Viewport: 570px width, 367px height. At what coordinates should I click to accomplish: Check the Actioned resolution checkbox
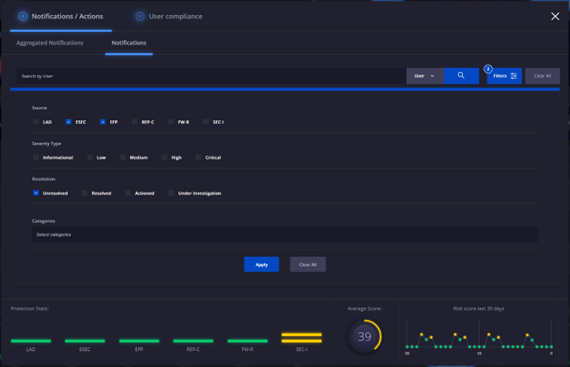tap(128, 193)
